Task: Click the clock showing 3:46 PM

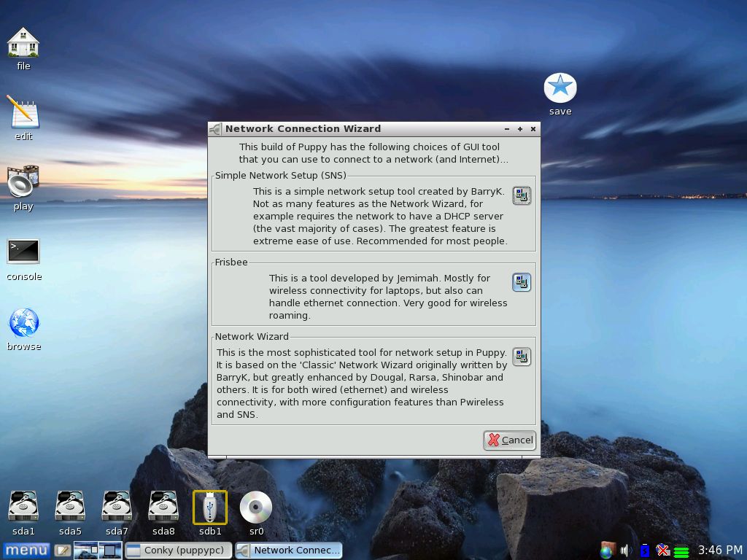Action: pos(719,551)
